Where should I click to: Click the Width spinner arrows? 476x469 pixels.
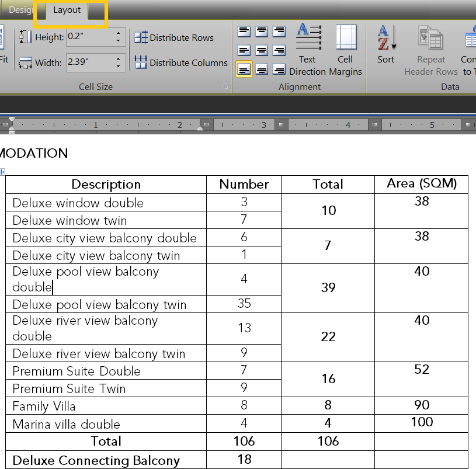[x=119, y=62]
